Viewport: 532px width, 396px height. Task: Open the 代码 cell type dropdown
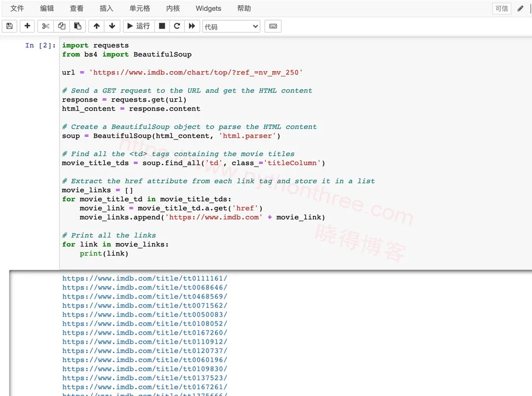231,27
